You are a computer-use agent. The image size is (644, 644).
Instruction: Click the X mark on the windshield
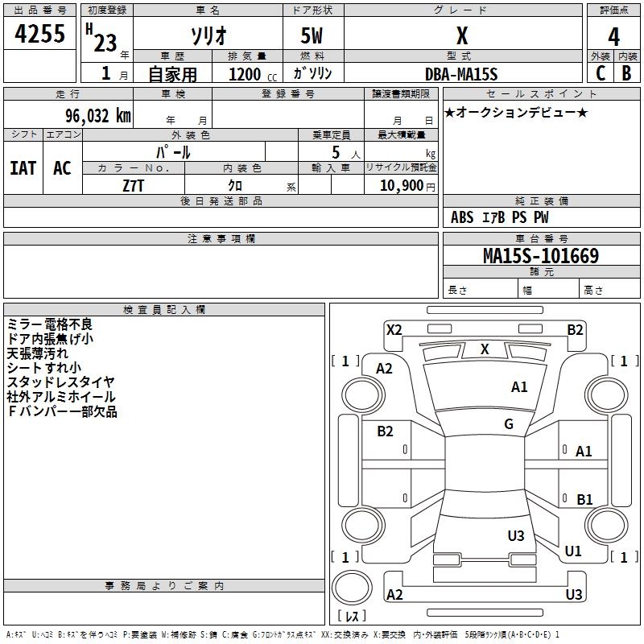pos(485,349)
